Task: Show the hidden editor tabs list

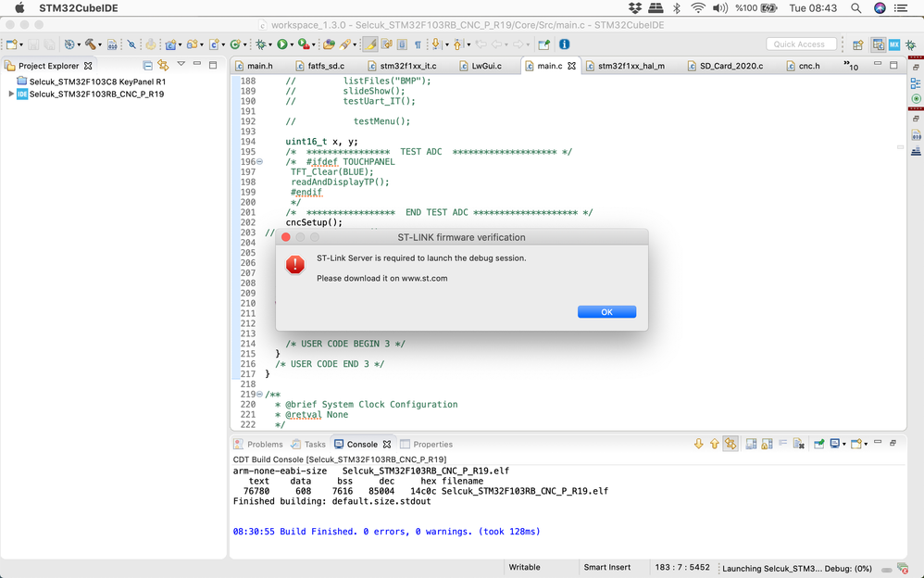Action: [850, 66]
